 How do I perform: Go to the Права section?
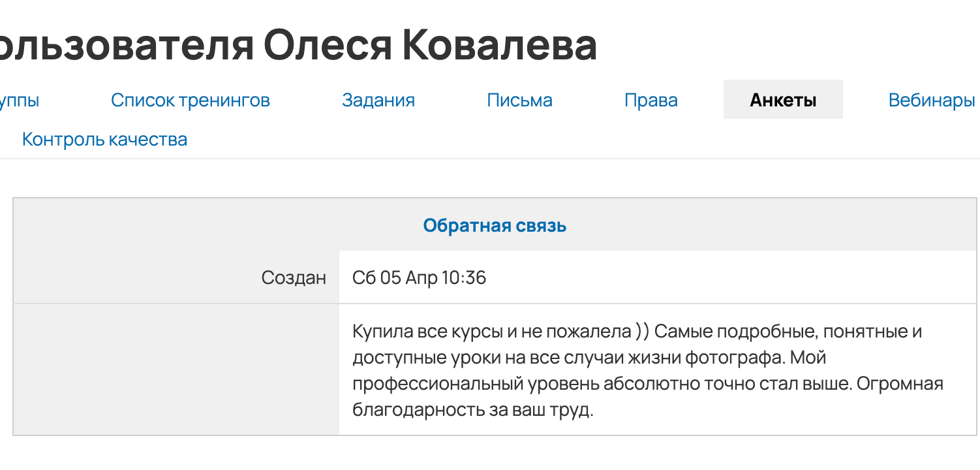(651, 100)
